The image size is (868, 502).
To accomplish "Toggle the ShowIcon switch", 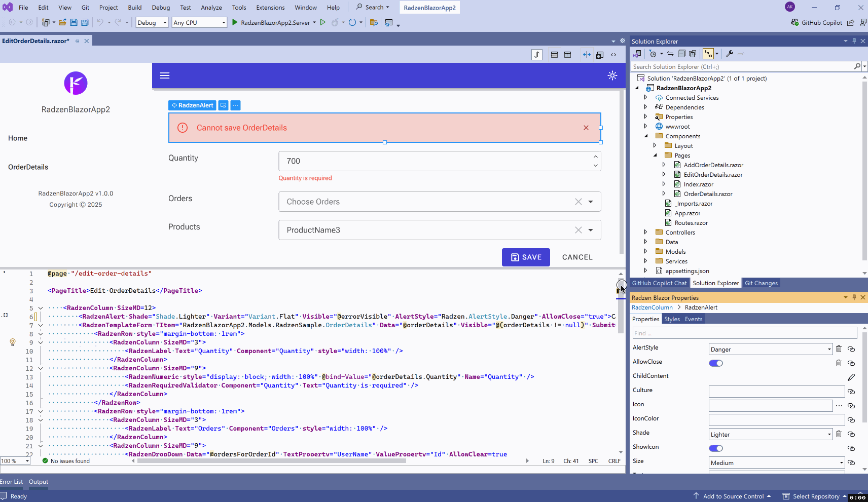I will 716,448.
